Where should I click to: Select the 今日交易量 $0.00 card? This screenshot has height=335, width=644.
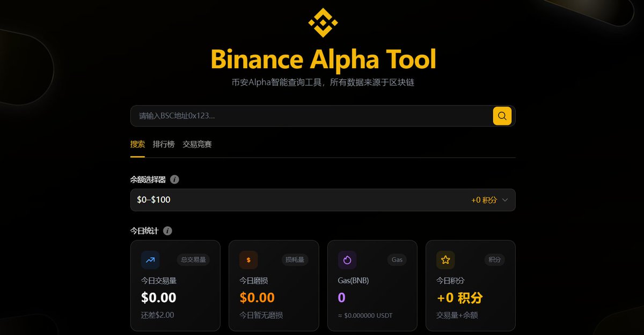coord(175,286)
